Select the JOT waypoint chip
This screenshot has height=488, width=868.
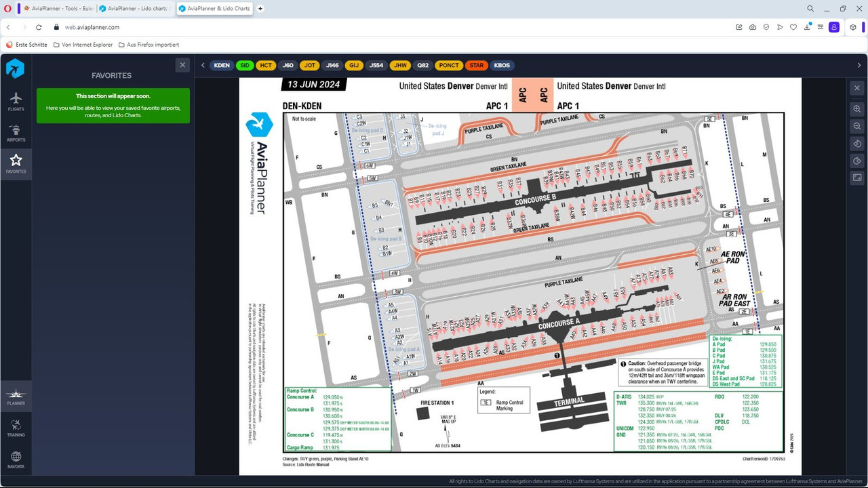[x=310, y=65]
